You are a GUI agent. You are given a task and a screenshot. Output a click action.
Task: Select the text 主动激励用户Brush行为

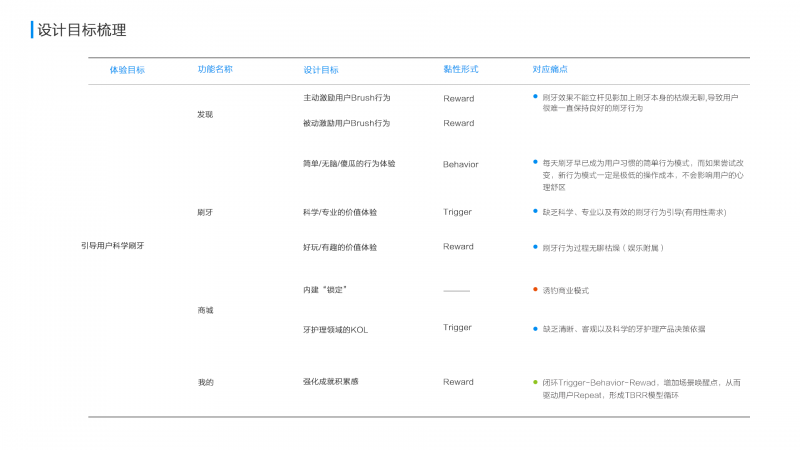pos(347,98)
